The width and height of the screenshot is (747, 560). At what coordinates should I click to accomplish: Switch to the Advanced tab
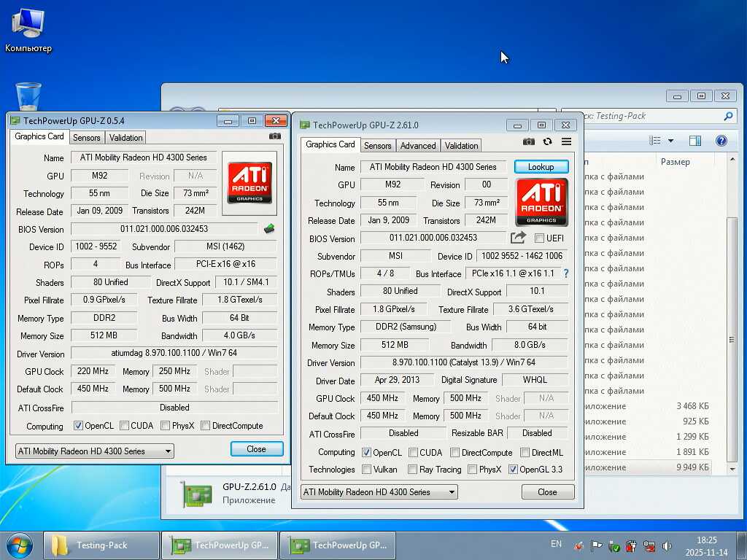418,145
